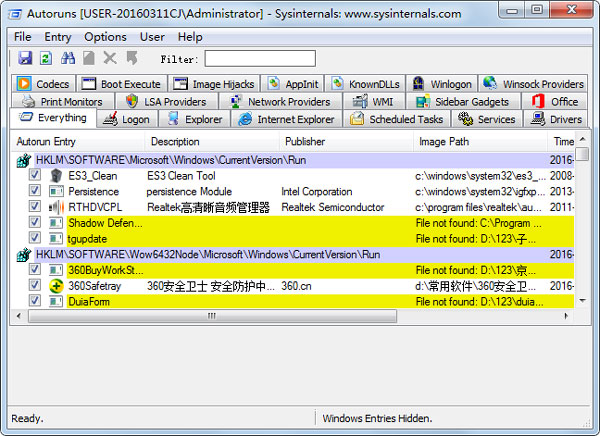Open the Options menu
600x436 pixels.
(105, 37)
